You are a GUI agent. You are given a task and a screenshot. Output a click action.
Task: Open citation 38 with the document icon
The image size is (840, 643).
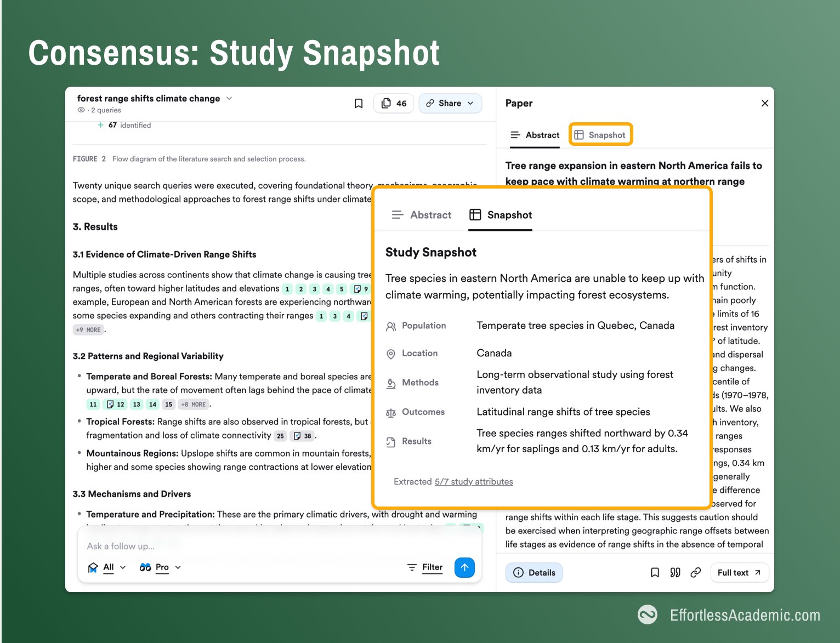point(302,436)
